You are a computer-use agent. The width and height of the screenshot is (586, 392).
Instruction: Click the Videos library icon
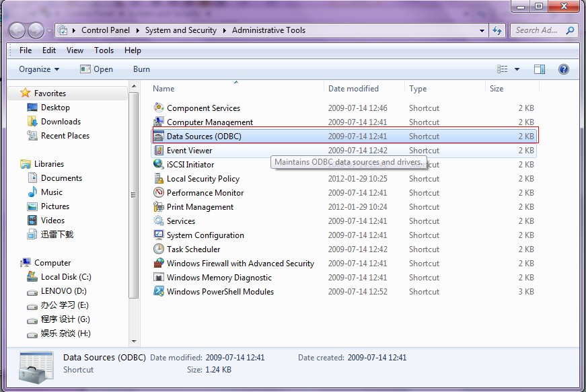pyautogui.click(x=32, y=221)
